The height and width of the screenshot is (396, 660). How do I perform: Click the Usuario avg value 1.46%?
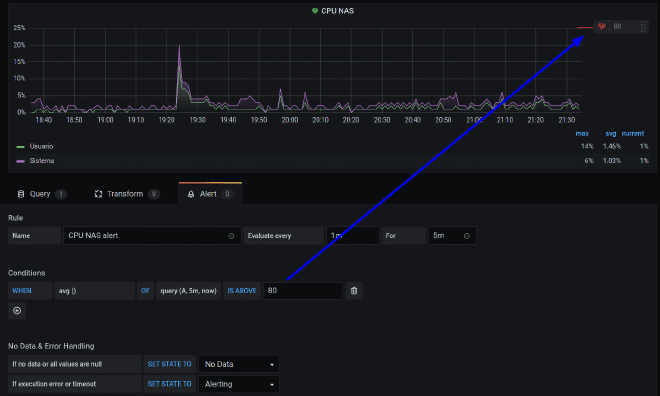(x=611, y=146)
